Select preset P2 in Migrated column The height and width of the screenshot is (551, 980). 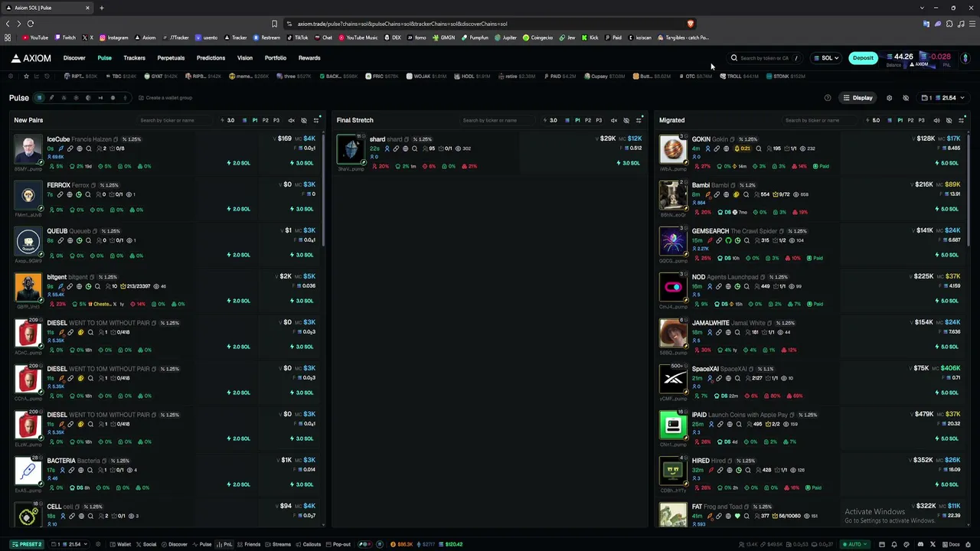(x=910, y=120)
